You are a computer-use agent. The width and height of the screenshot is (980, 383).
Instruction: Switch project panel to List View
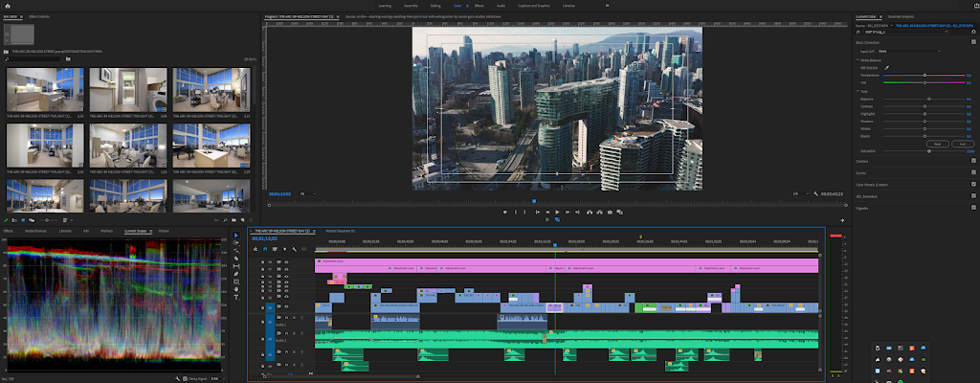coord(14,220)
